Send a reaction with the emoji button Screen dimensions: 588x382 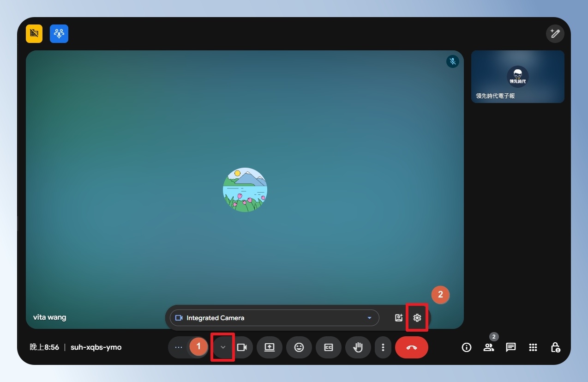[299, 347]
